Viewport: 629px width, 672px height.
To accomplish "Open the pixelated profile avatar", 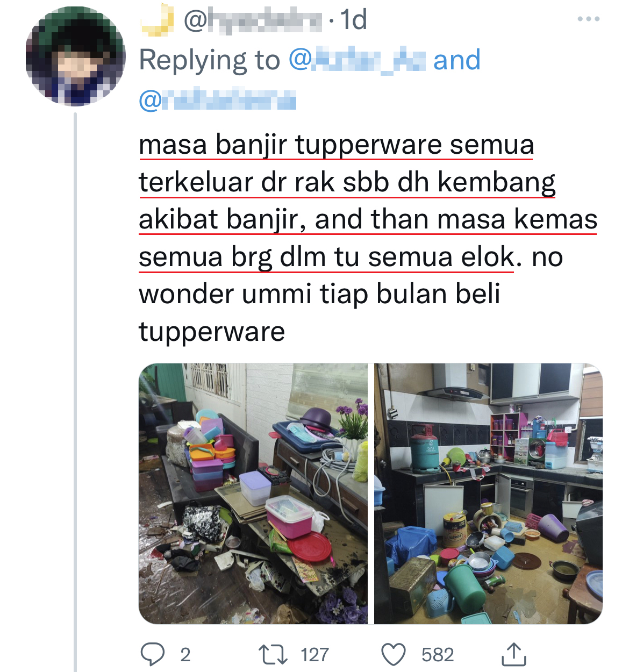I will click(75, 56).
